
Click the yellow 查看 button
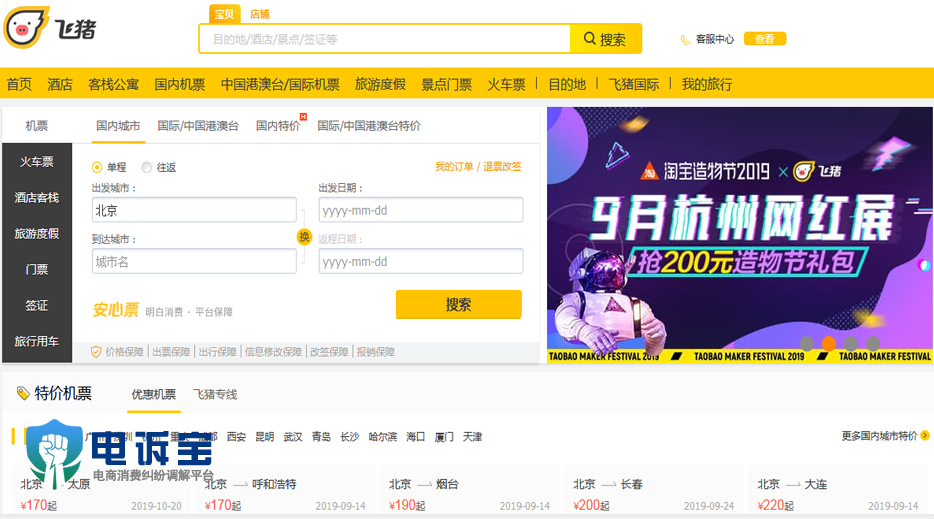(x=765, y=39)
